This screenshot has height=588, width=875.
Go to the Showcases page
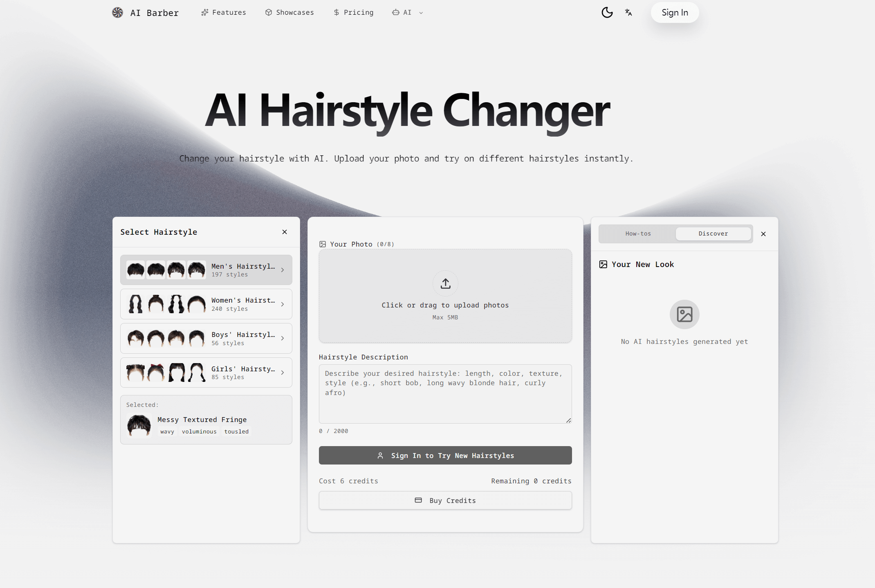(289, 13)
